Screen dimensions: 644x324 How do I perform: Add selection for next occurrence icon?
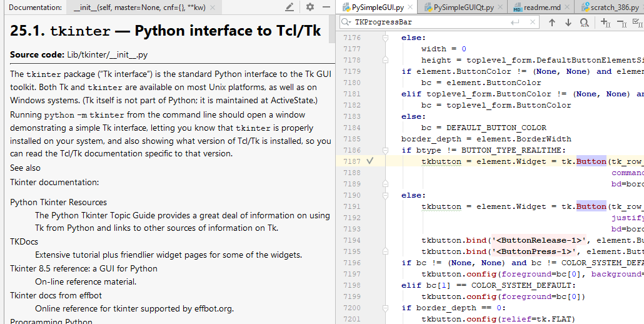coord(605,23)
